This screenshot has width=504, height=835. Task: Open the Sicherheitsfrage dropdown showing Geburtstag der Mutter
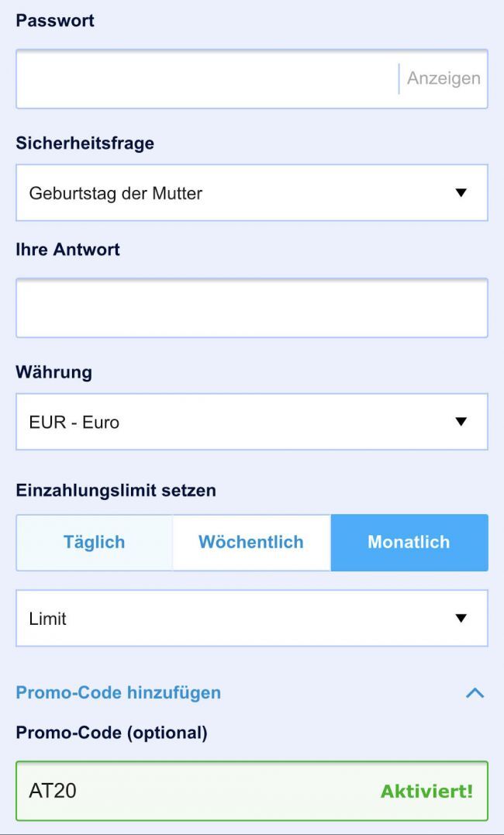click(x=233, y=193)
